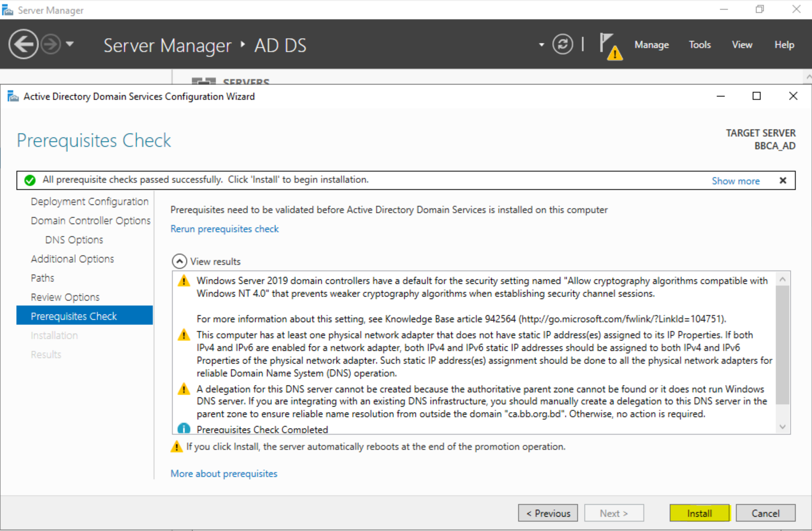Select Domain Controller Options step
This screenshot has height=531, width=812.
[91, 221]
